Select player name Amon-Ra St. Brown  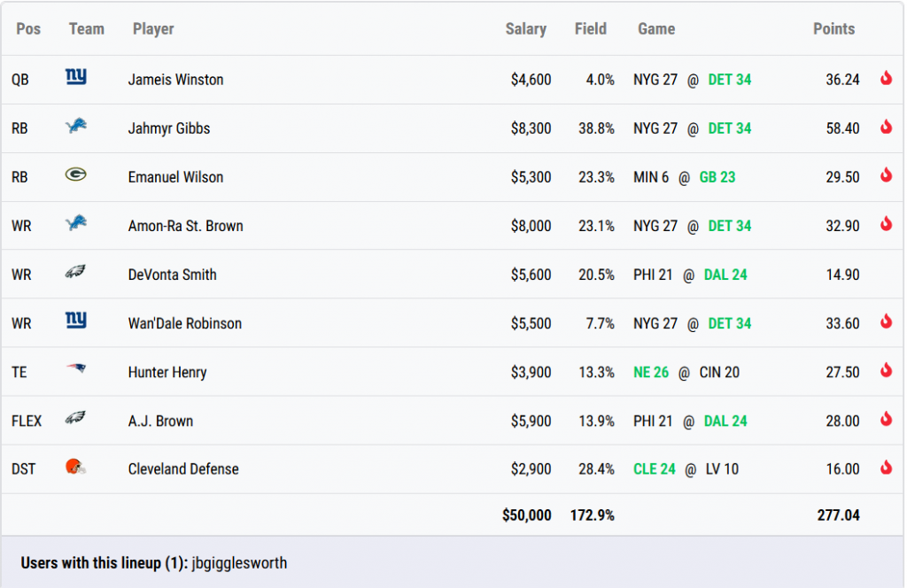pos(185,226)
